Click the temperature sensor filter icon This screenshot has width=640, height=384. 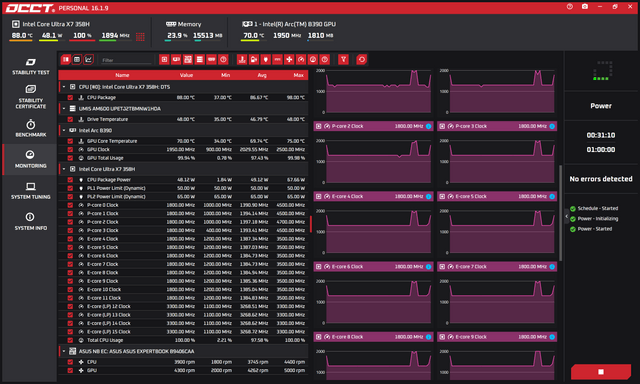click(242, 60)
